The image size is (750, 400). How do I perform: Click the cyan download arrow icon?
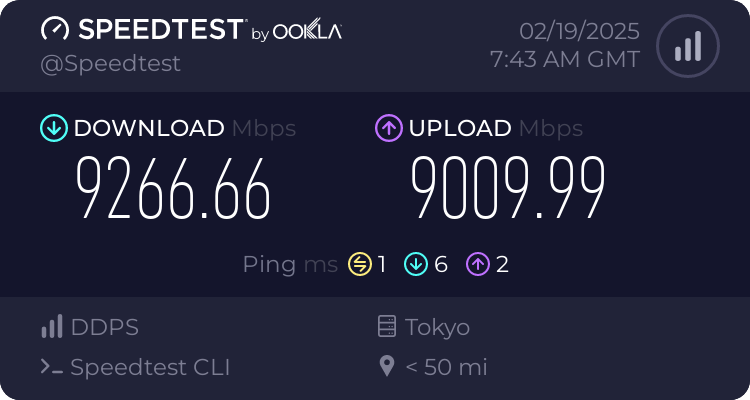(x=53, y=128)
